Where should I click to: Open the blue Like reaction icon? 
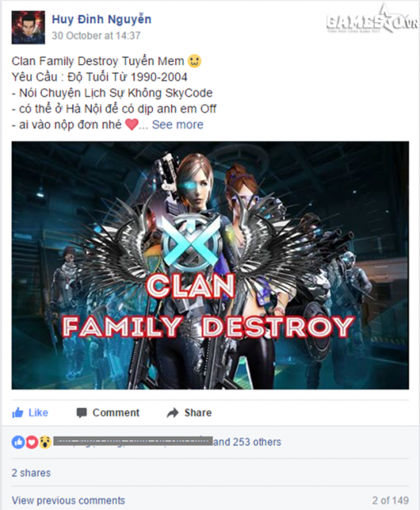pos(18,442)
